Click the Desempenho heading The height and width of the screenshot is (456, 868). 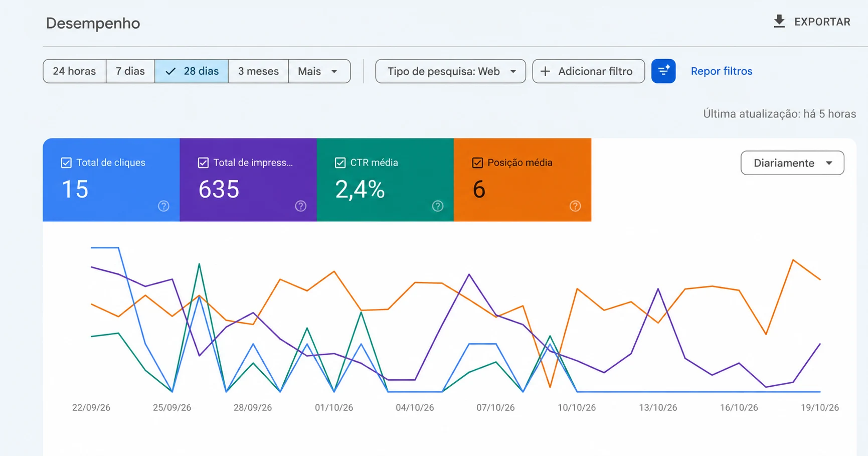coord(93,23)
